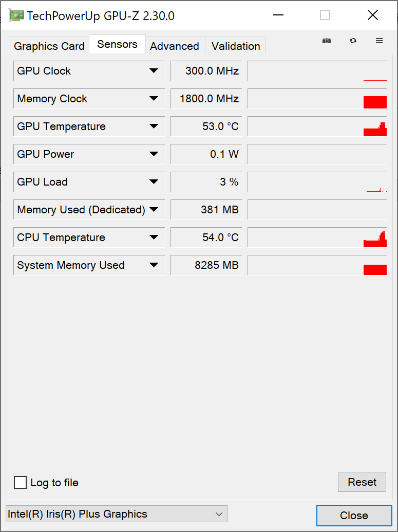Open the hamburger menu icon

point(380,41)
